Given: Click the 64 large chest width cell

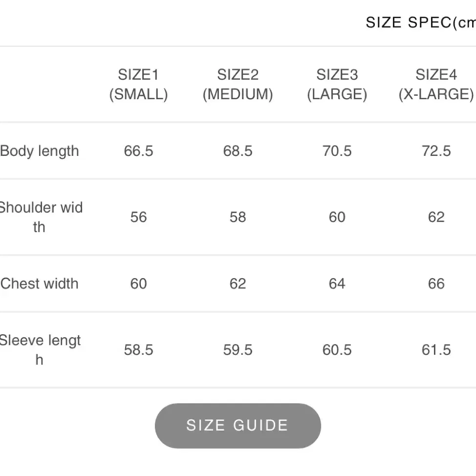Looking at the screenshot, I should pos(337,283).
